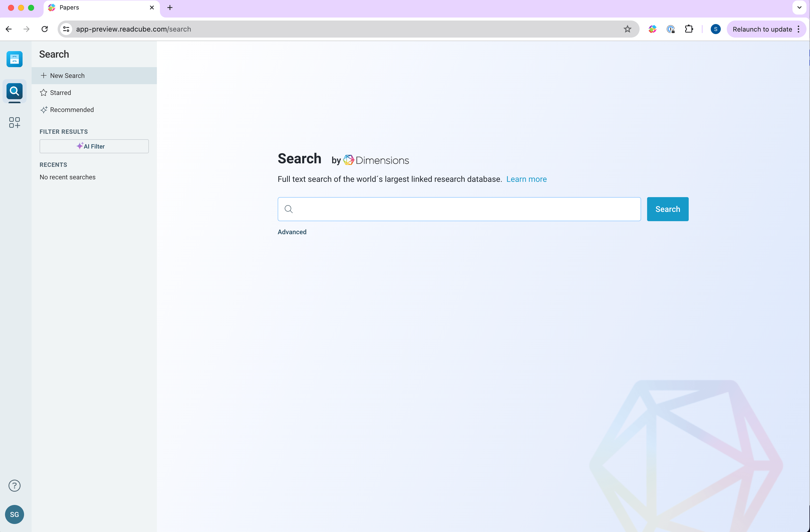
Task: Select New Search in sidebar
Action: coord(67,75)
